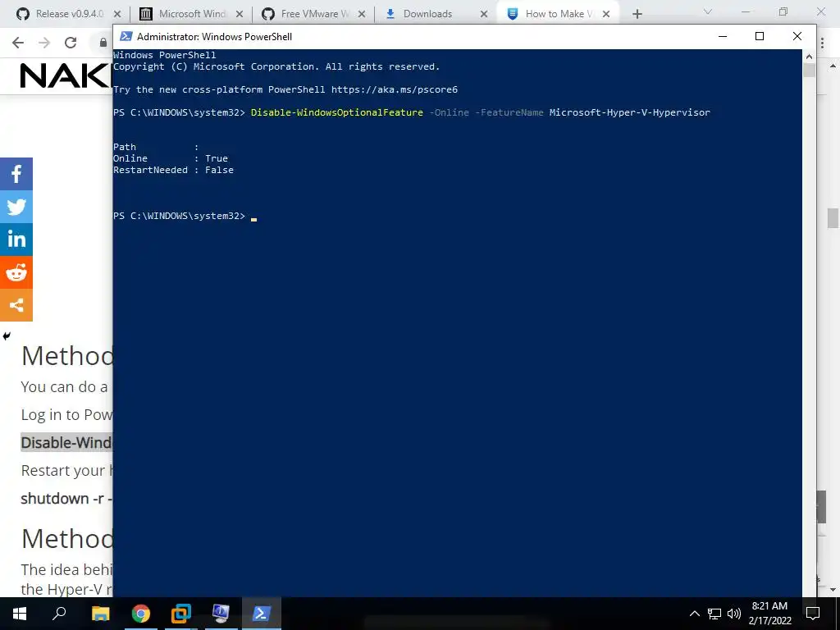The image size is (840, 630).
Task: Share the article on LinkedIn
Action: (x=16, y=240)
